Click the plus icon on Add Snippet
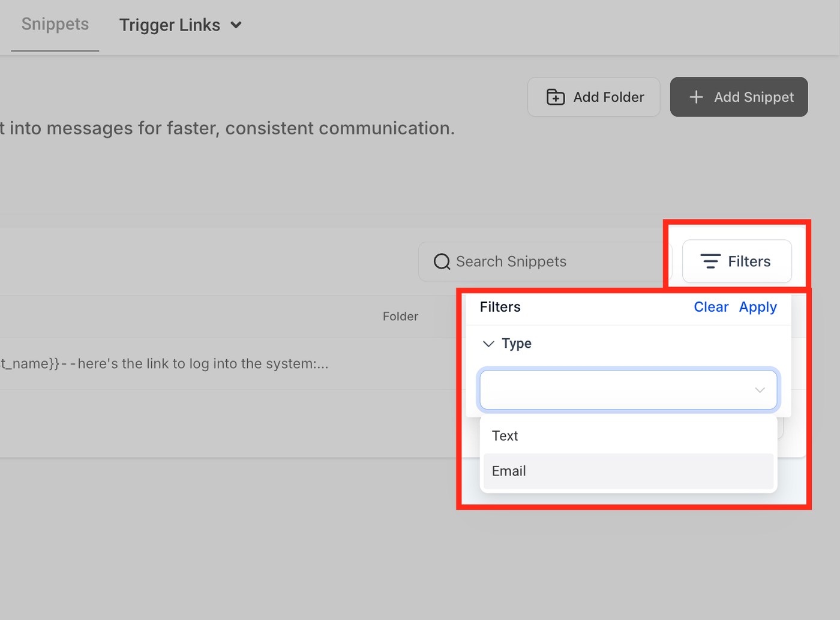Screen dimensions: 840x620 [696, 97]
